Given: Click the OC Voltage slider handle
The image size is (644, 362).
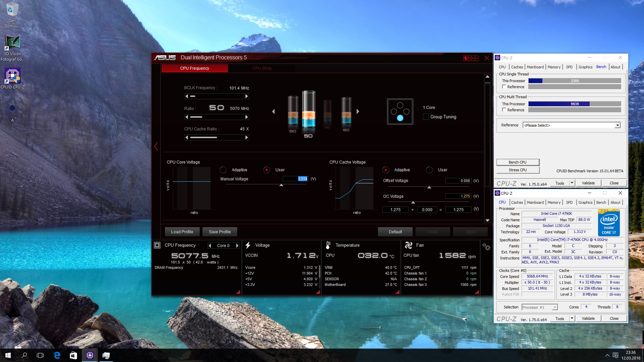Looking at the screenshot, I should (413, 202).
